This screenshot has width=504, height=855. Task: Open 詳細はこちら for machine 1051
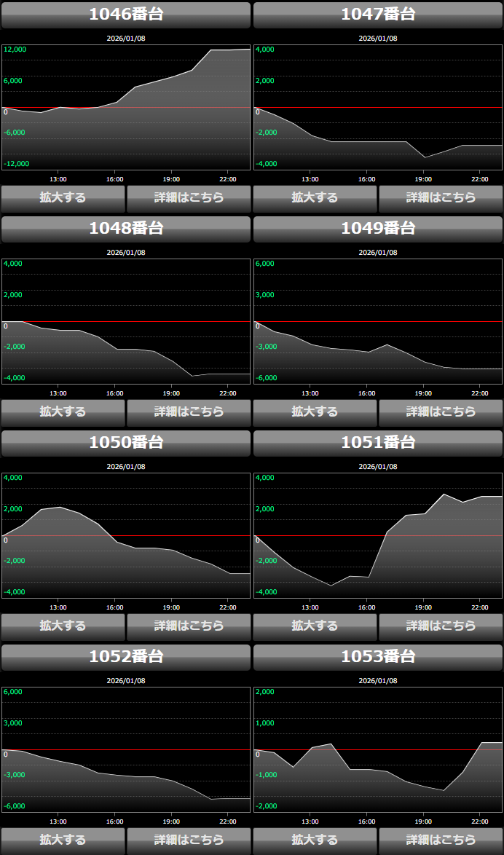click(x=441, y=626)
